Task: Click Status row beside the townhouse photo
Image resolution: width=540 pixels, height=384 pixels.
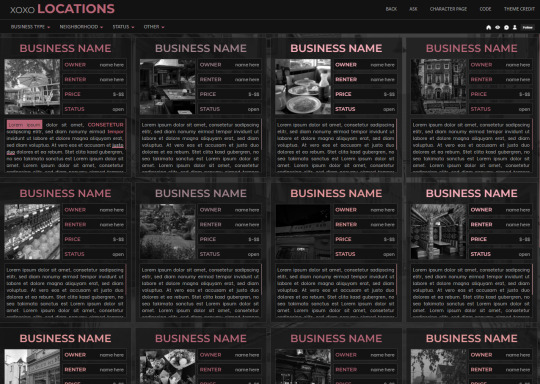Action: [500, 109]
